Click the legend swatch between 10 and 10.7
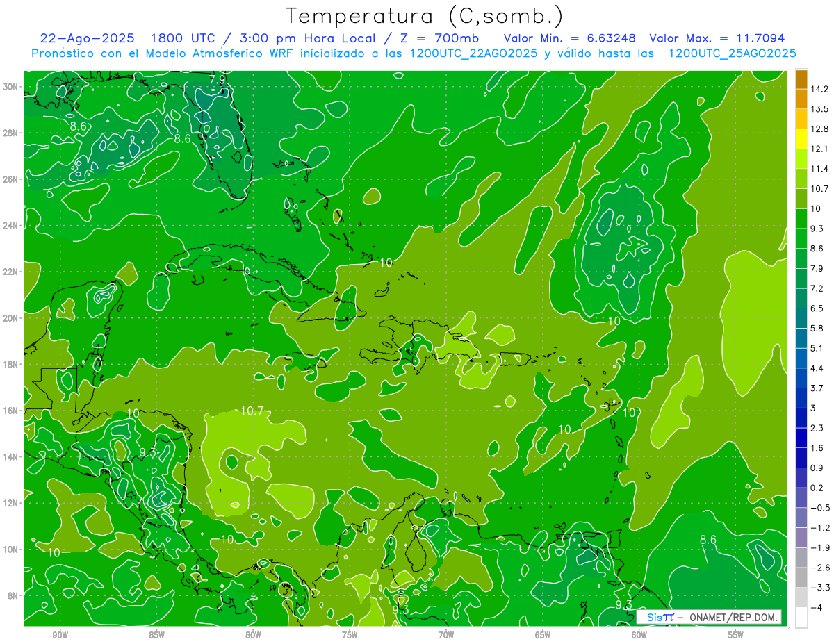This screenshot has height=644, width=834. coord(801,198)
